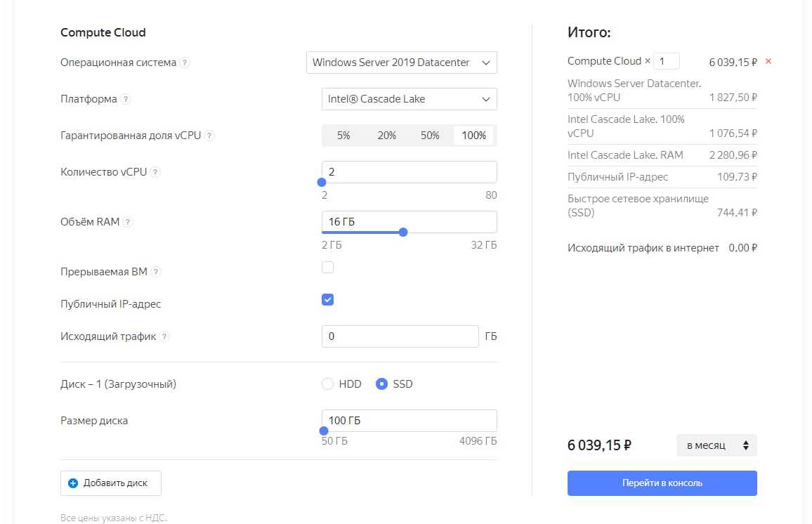812x524 pixels.
Task: Open help icon next to Платформа
Action: [x=125, y=99]
